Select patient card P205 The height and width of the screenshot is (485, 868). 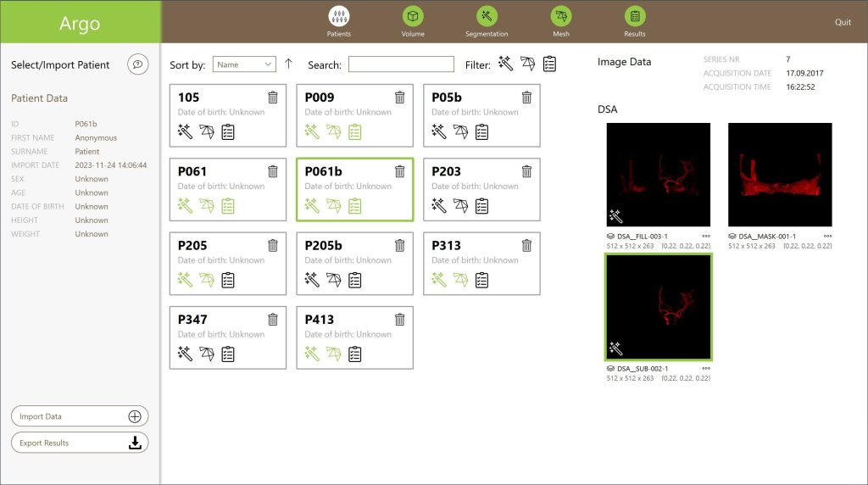228,264
